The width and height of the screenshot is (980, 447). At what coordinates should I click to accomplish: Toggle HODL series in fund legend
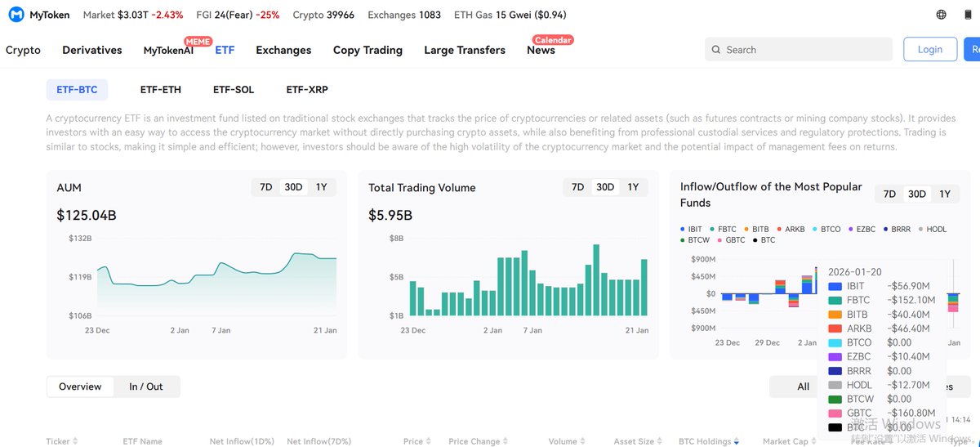(932, 230)
